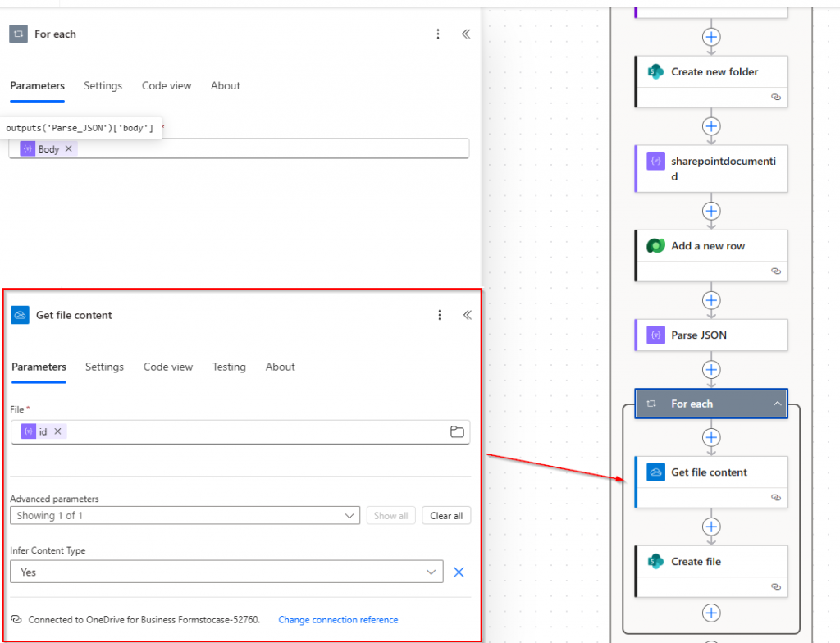Viewport: 840px width, 643px height.
Task: Click Change connection reference link
Action: click(338, 620)
